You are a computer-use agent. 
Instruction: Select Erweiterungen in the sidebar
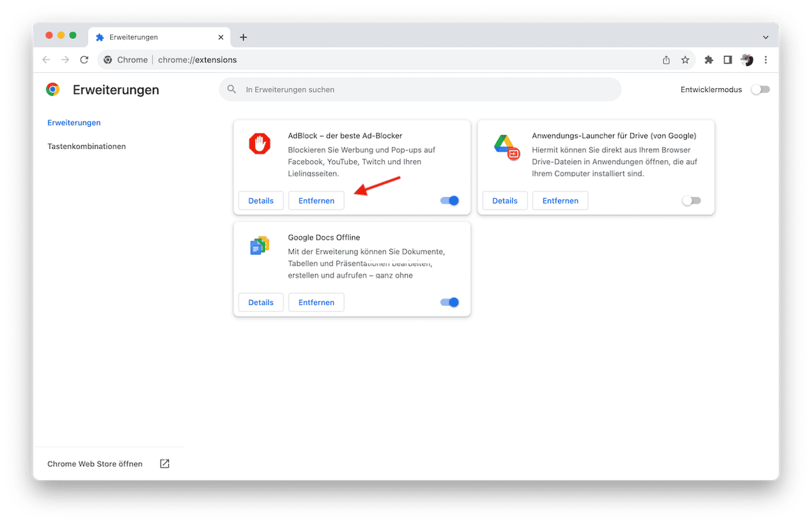74,123
